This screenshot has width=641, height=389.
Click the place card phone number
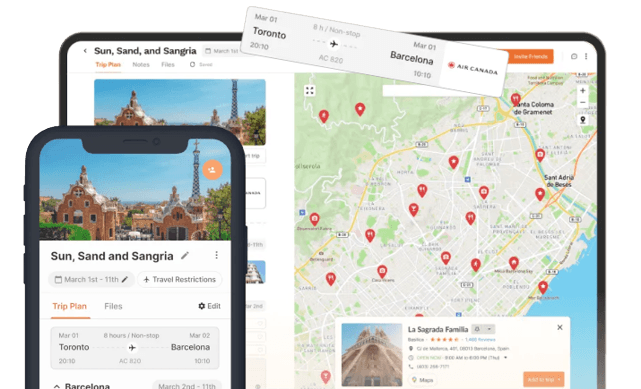433,367
